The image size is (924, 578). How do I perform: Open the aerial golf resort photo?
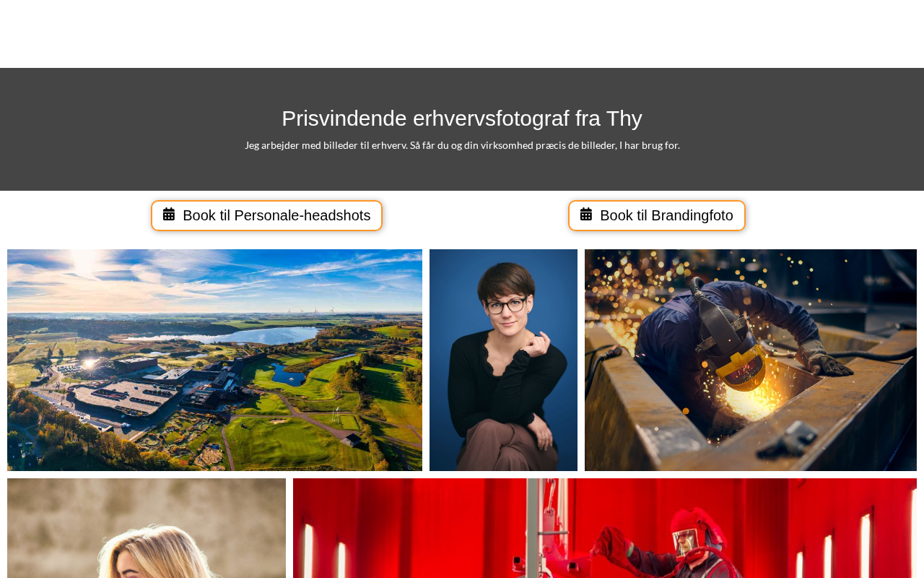pos(214,360)
